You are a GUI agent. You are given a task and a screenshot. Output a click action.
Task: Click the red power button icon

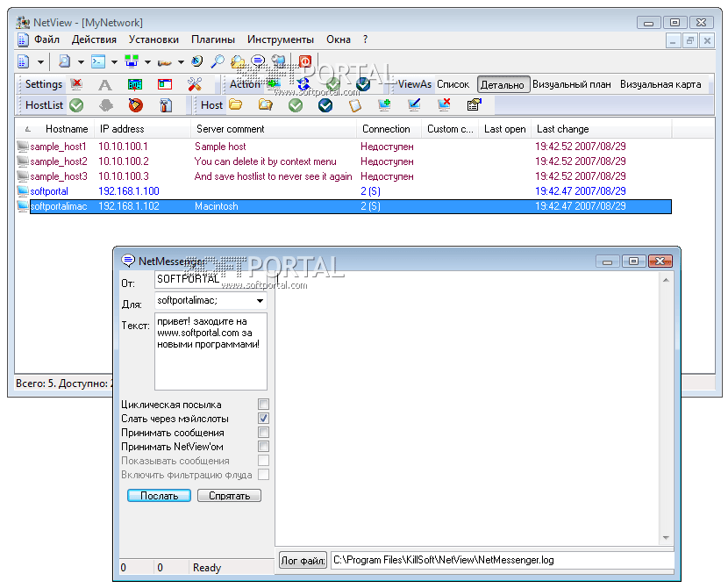click(x=305, y=61)
